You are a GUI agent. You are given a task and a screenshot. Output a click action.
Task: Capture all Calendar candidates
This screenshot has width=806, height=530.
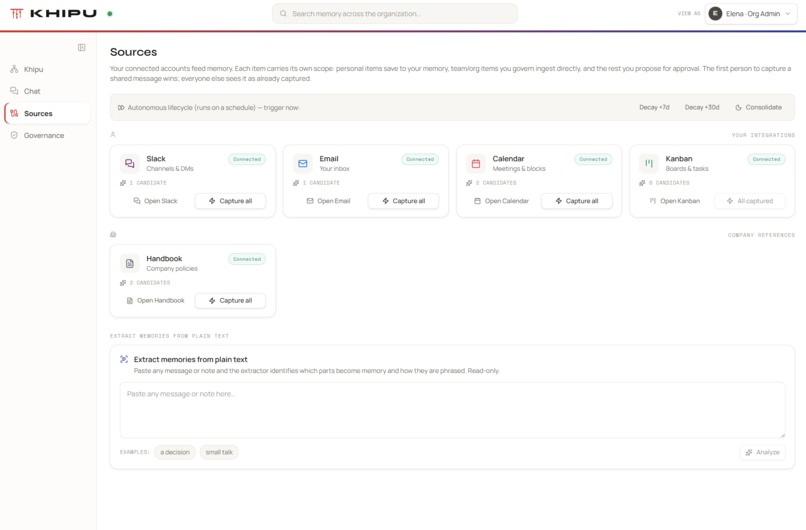click(577, 201)
